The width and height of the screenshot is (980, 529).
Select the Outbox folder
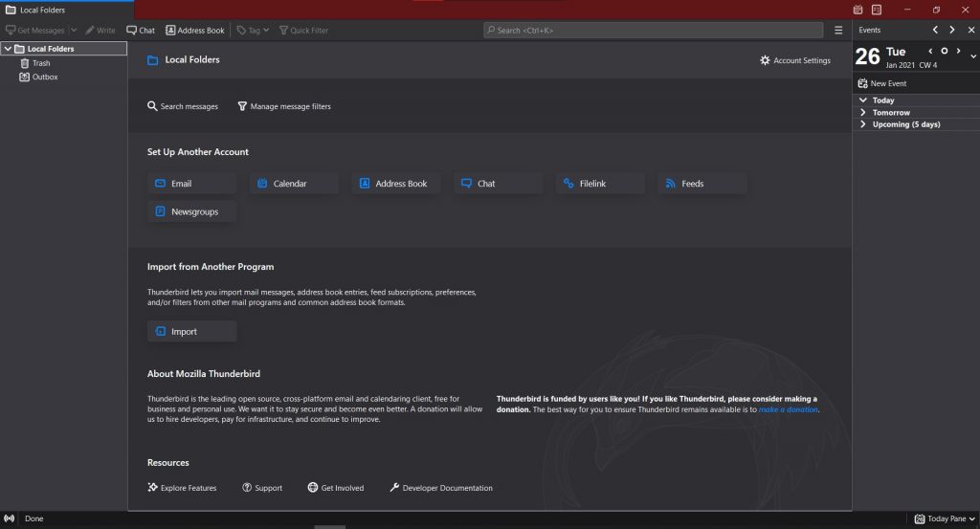coord(38,77)
